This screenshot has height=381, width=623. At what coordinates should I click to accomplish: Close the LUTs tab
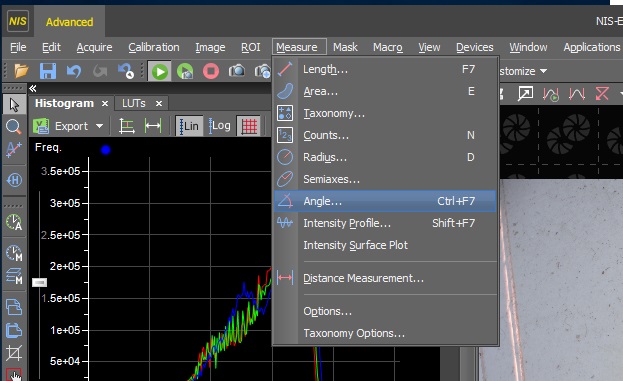coord(159,104)
